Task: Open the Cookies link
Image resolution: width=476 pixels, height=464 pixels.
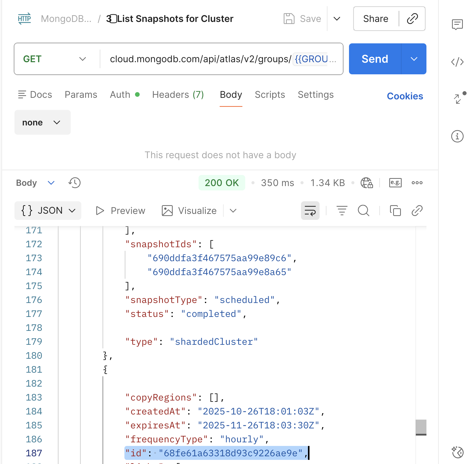Action: coord(405,96)
